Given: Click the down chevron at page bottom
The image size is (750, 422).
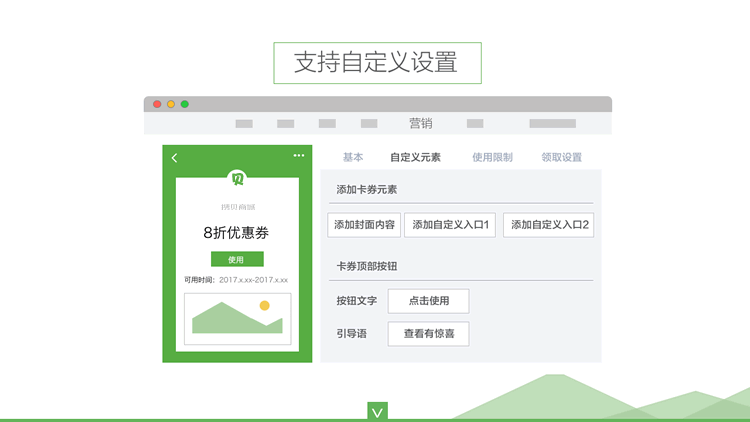Looking at the screenshot, I should (x=377, y=412).
